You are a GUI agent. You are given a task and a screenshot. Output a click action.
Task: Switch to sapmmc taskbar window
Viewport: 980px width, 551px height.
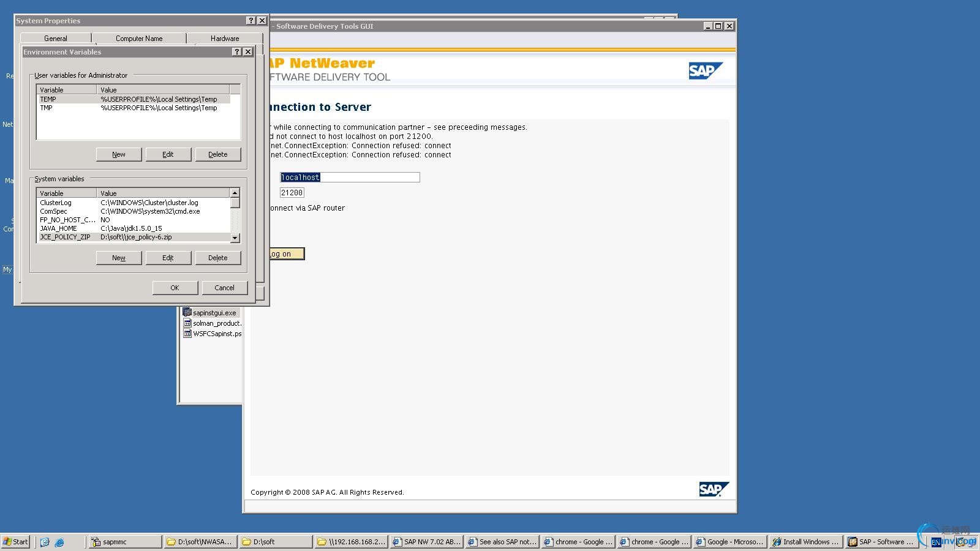pos(125,542)
